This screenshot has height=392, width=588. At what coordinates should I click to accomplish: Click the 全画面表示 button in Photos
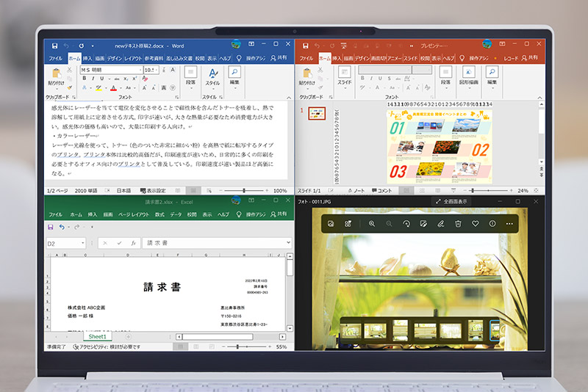point(451,201)
